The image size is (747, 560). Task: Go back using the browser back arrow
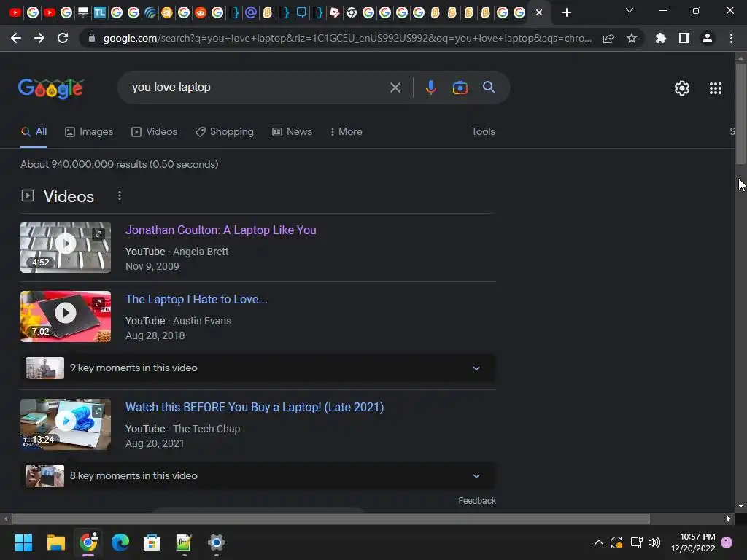[16, 38]
